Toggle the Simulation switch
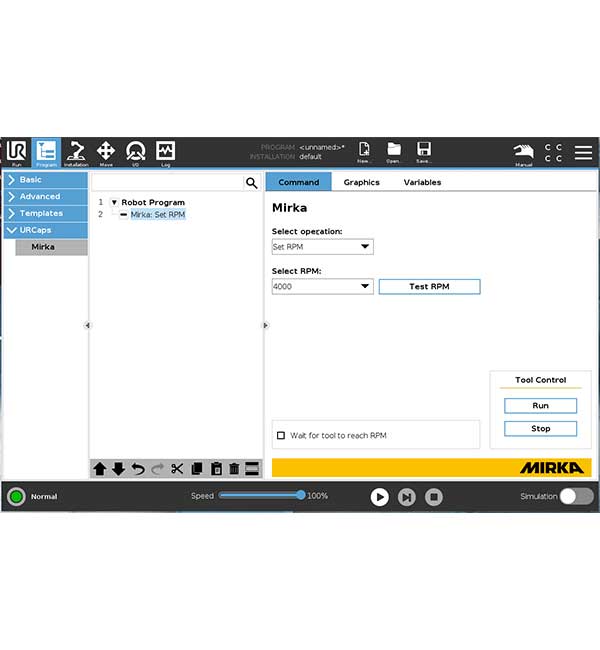The height and width of the screenshot is (650, 600). 577,496
